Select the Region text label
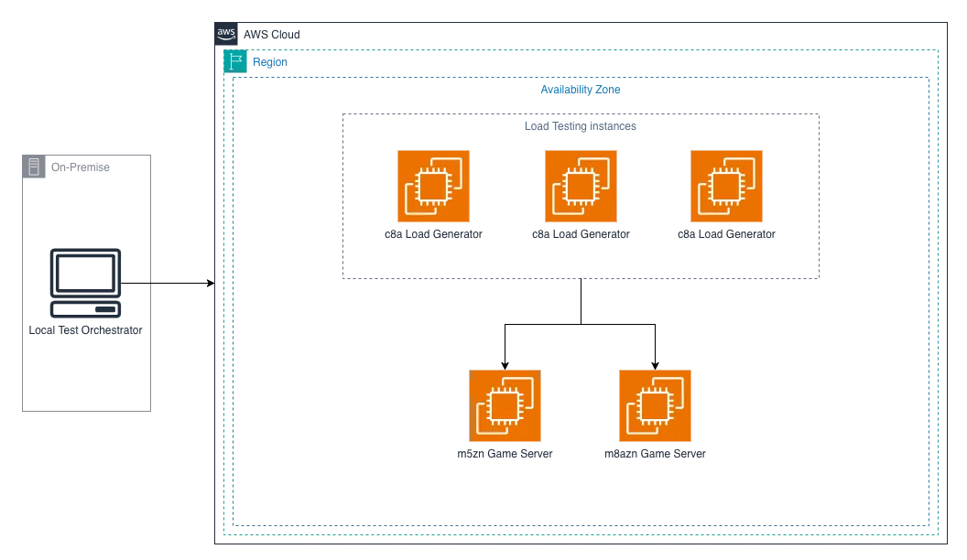967x560 pixels. coord(270,62)
